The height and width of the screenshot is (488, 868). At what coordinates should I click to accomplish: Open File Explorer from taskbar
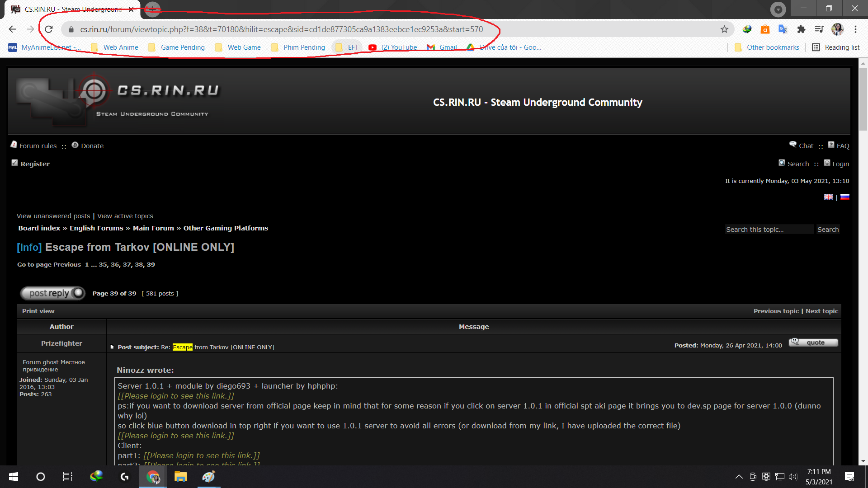coord(181,477)
